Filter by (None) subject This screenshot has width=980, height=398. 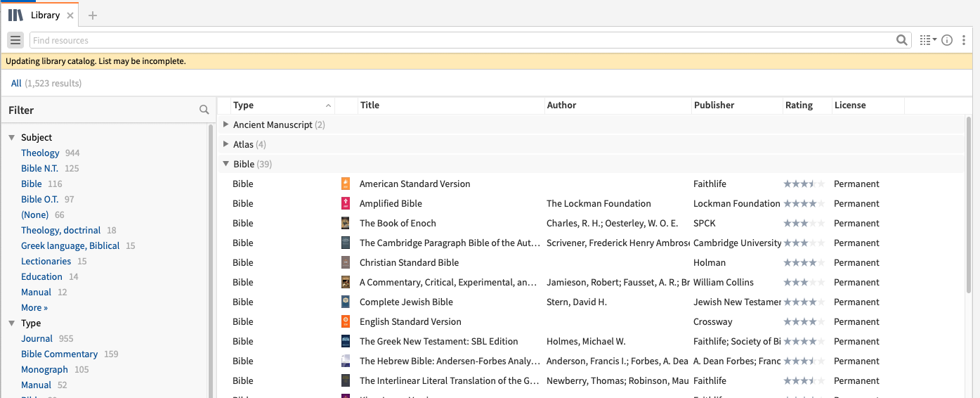[34, 214]
